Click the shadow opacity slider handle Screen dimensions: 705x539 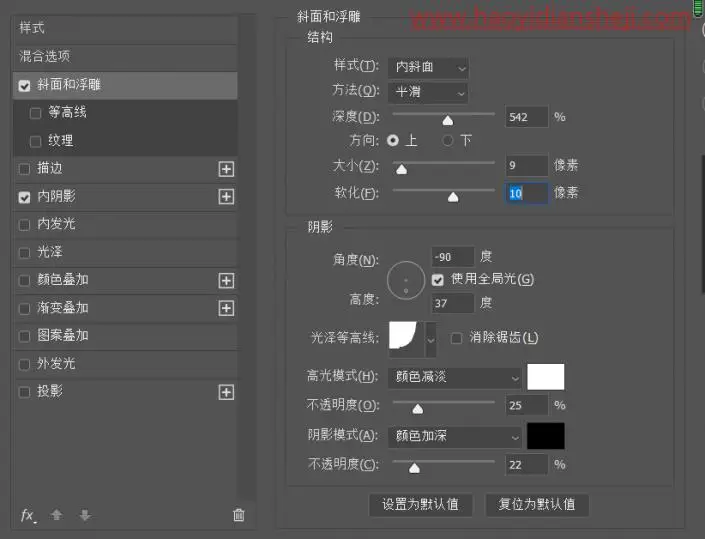[415, 468]
